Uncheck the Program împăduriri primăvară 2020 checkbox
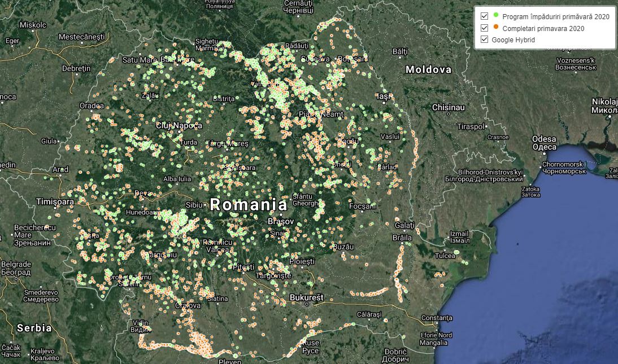618x364 pixels. click(x=484, y=16)
